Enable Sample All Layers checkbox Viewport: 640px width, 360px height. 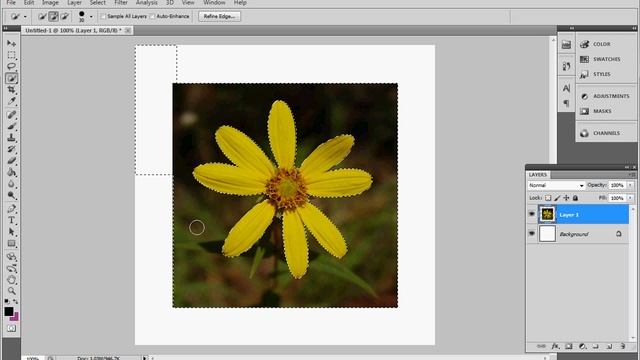tap(103, 16)
